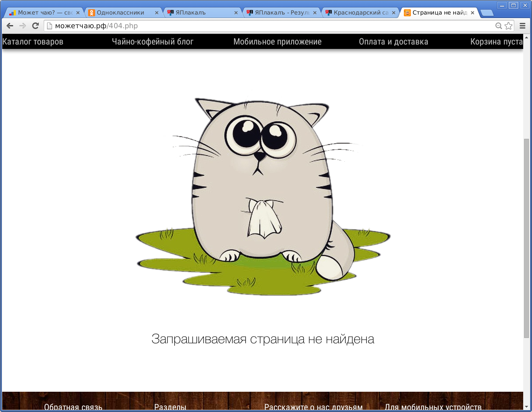Screen dimensions: 532x412
Task: Open Каталог товаров menu item
Action: [33, 41]
